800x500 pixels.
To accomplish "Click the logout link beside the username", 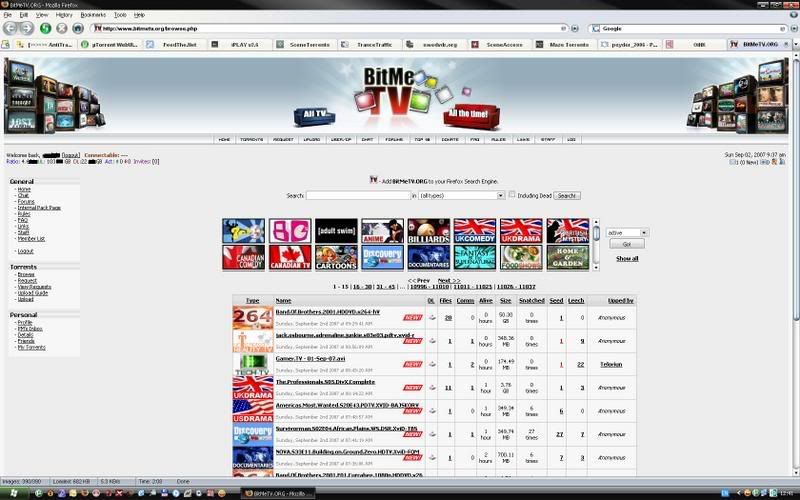I will pyautogui.click(x=71, y=155).
